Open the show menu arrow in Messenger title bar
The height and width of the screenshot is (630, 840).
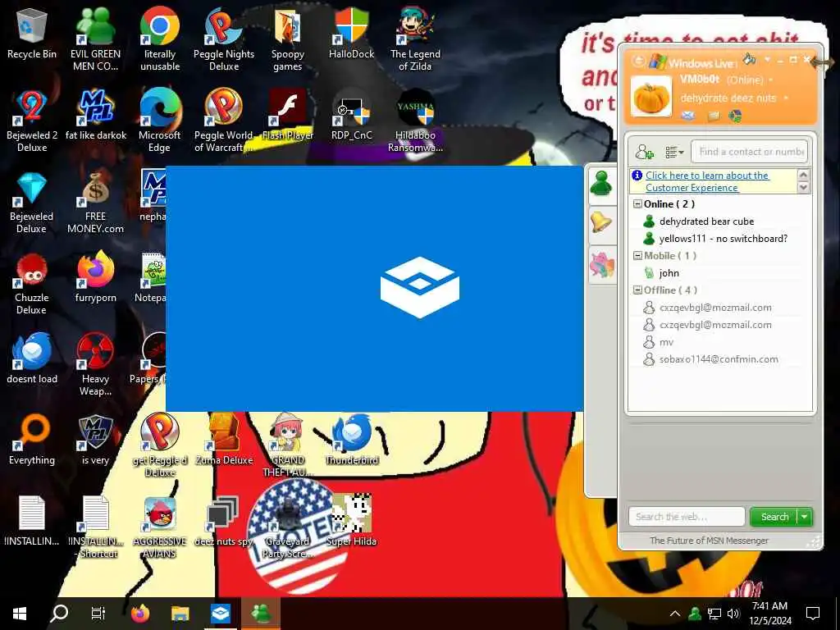pyautogui.click(x=767, y=59)
